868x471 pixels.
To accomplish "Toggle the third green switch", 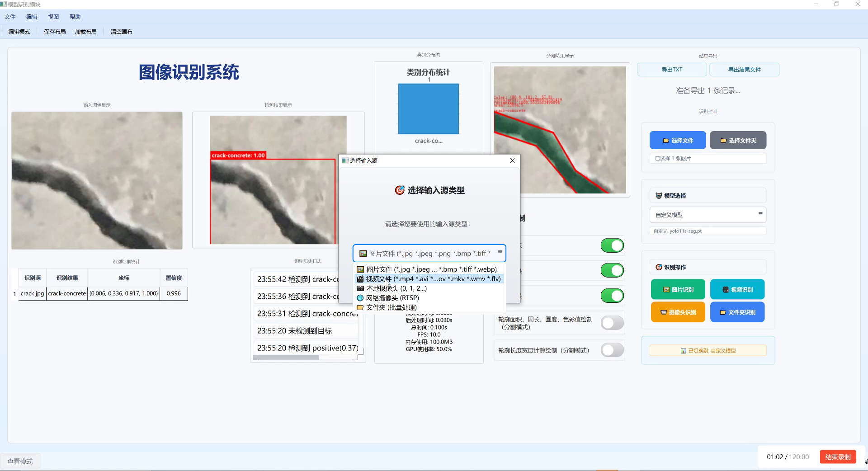I will click(x=612, y=296).
